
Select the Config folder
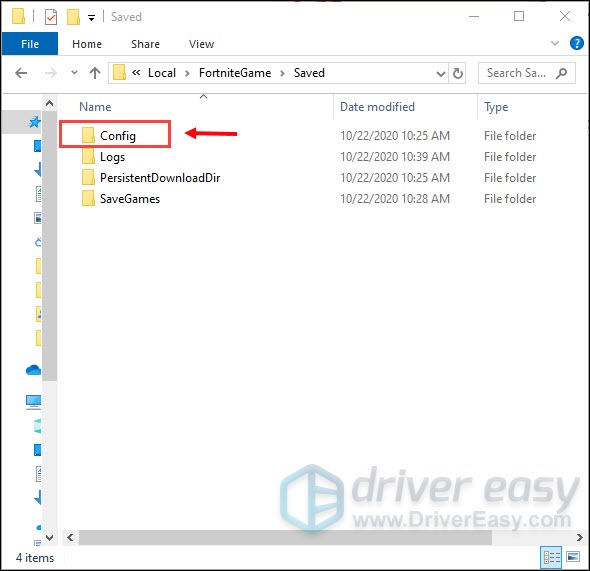pos(118,136)
